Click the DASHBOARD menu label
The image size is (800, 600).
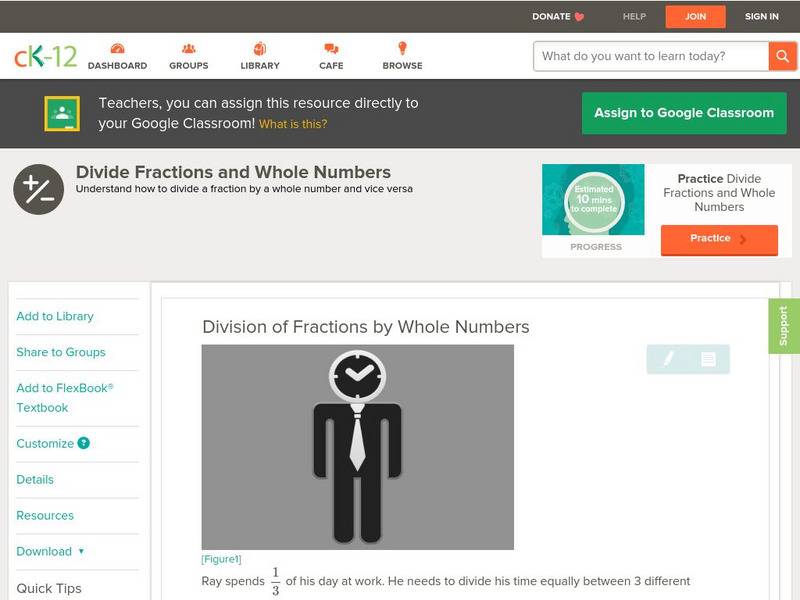(117, 66)
